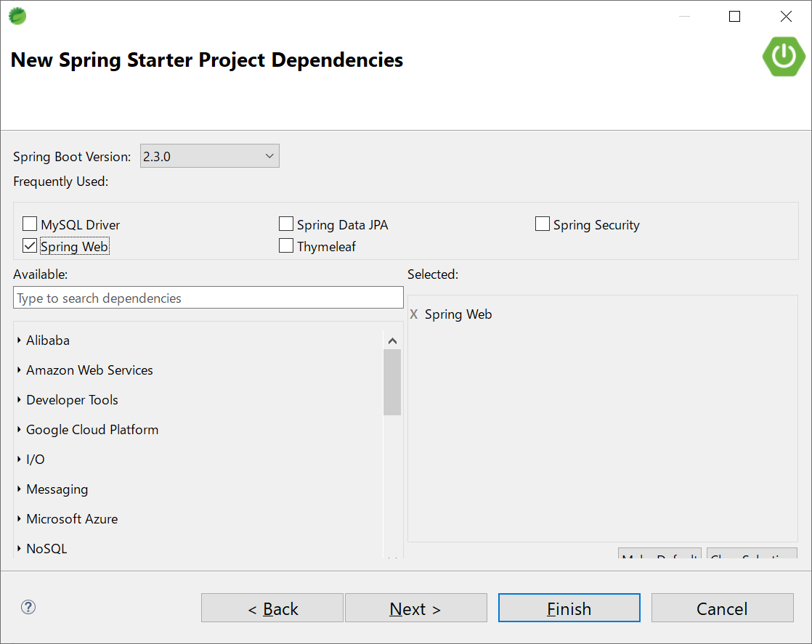
Task: Enable the MySQL Driver checkbox
Action: 30,224
